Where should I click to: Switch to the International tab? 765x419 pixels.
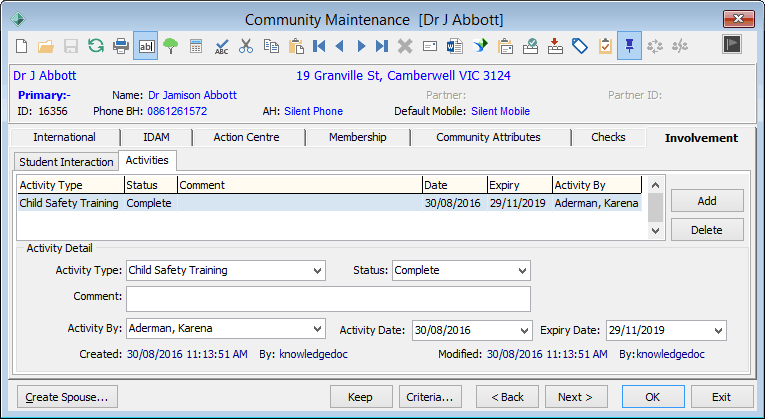tap(64, 137)
